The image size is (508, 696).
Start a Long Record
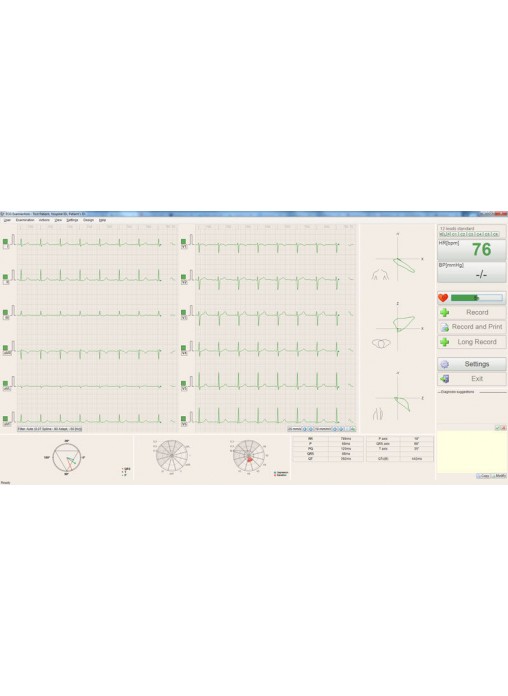(472, 342)
